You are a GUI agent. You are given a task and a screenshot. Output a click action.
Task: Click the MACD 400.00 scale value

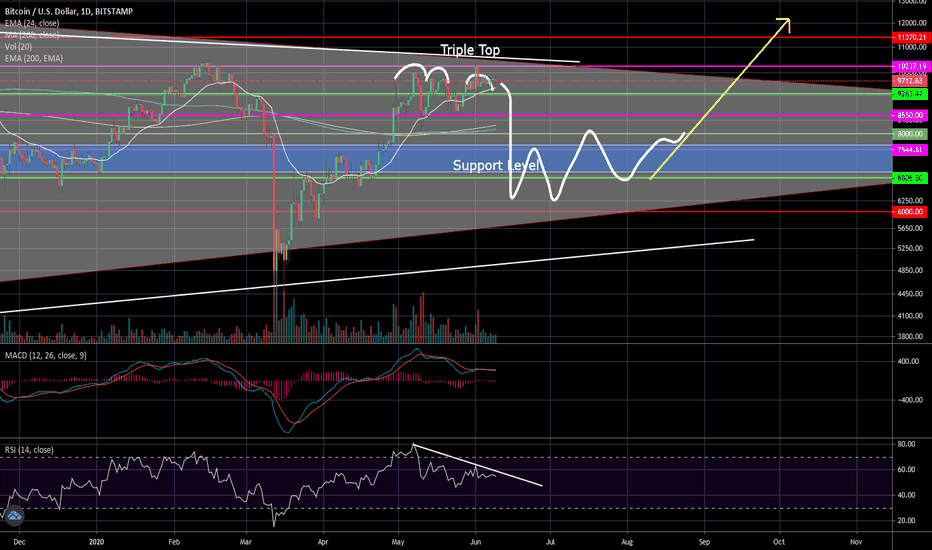tap(908, 361)
